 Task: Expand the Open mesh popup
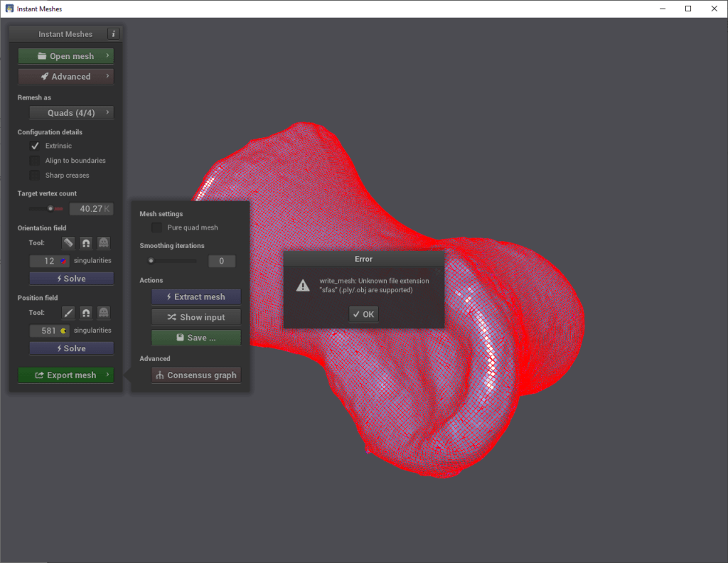tap(66, 56)
